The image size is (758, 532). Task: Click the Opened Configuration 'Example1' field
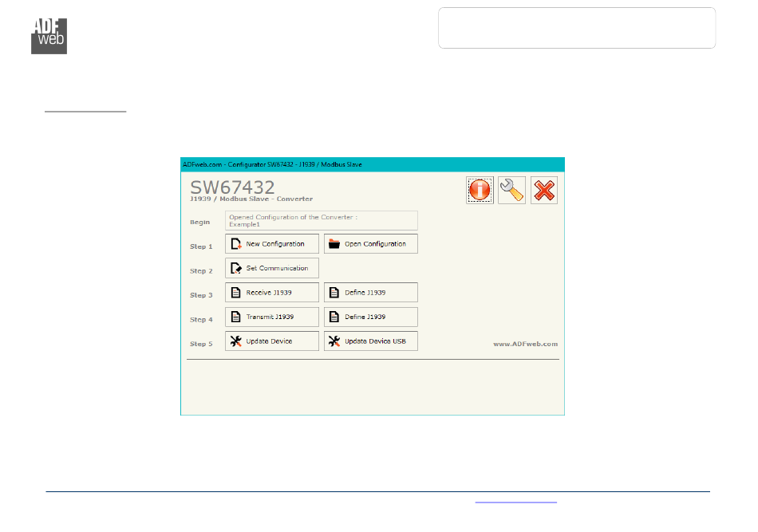pos(322,221)
